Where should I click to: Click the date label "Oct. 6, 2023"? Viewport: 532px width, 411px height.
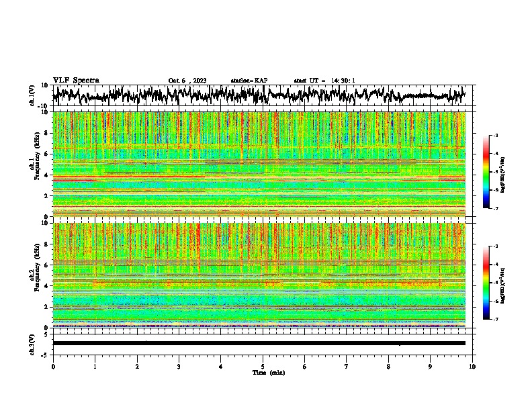tap(187, 81)
